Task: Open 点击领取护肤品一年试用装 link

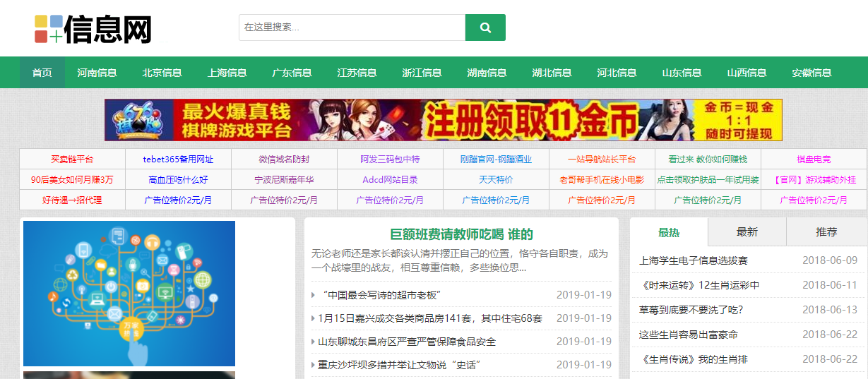Action: [708, 180]
